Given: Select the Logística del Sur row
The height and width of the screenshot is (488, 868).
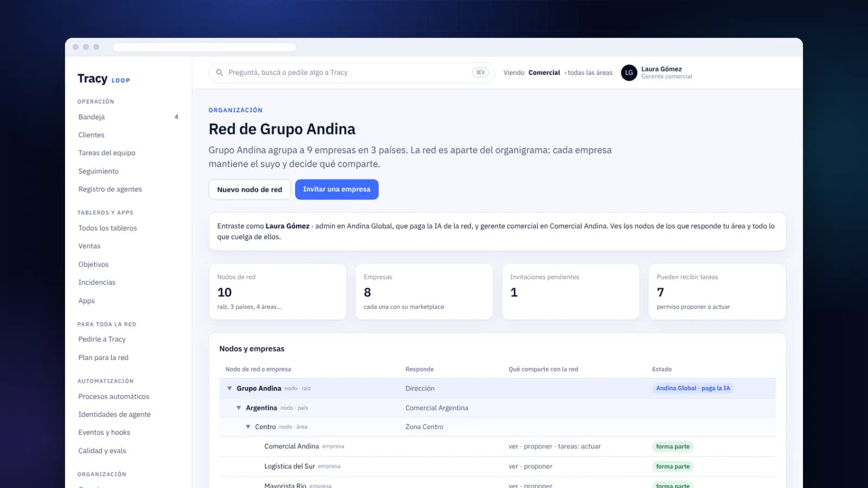Looking at the screenshot, I should click(497, 466).
